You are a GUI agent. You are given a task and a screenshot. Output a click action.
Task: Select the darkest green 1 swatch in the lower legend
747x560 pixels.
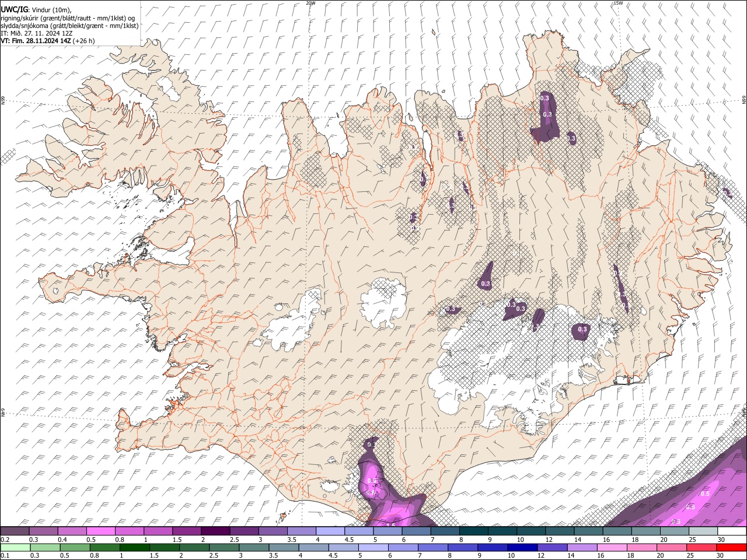tap(135, 547)
